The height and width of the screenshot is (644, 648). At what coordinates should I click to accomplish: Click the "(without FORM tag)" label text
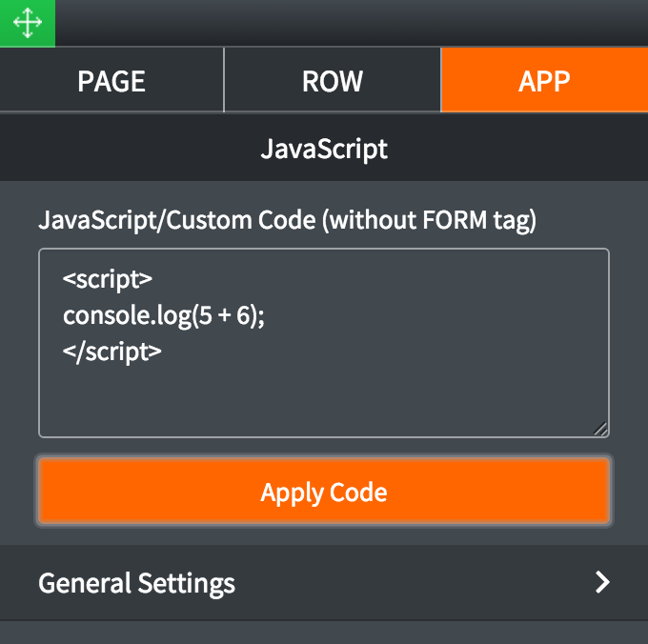[430, 221]
